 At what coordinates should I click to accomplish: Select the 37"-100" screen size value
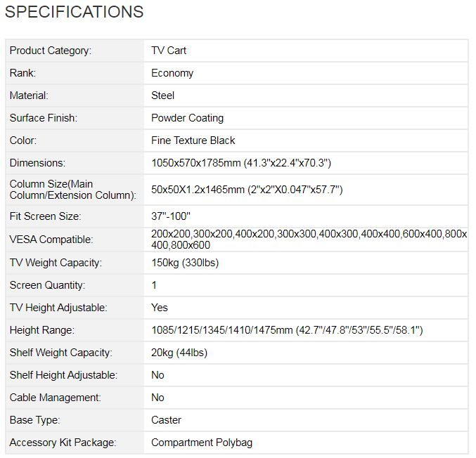pos(171,216)
